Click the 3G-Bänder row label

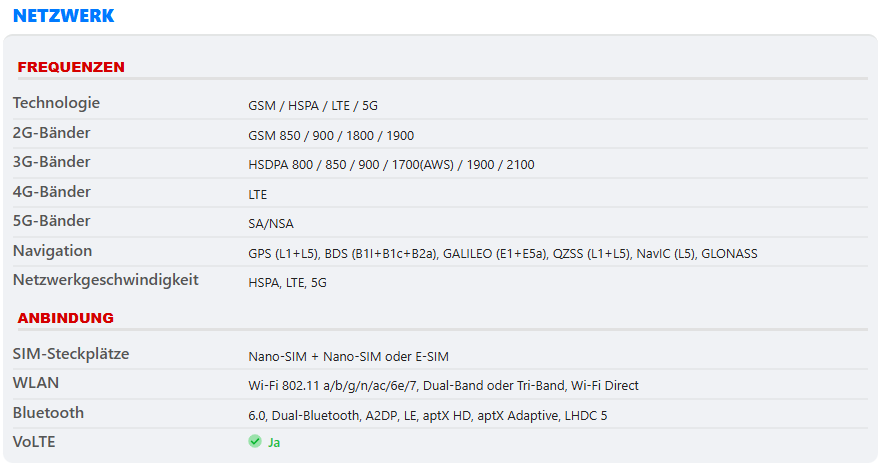pyautogui.click(x=52, y=162)
